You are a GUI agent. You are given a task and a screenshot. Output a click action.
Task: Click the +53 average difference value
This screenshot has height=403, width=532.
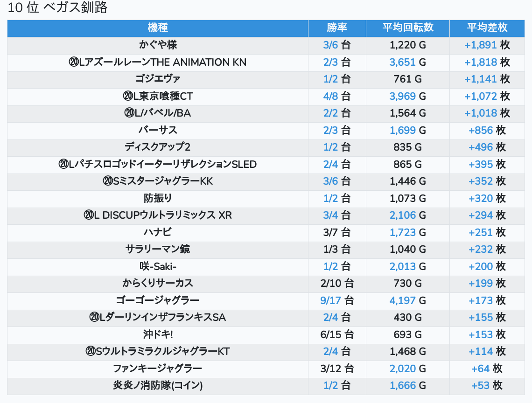(480, 386)
